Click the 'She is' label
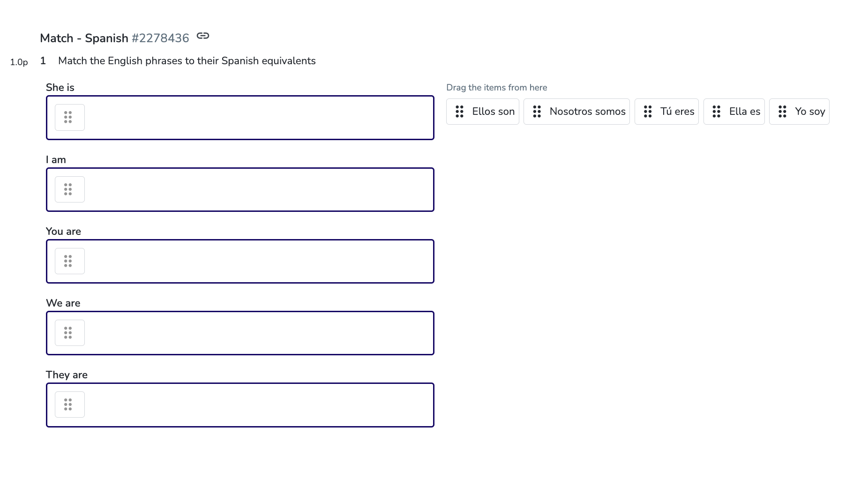This screenshot has height=480, width=868. click(x=60, y=88)
